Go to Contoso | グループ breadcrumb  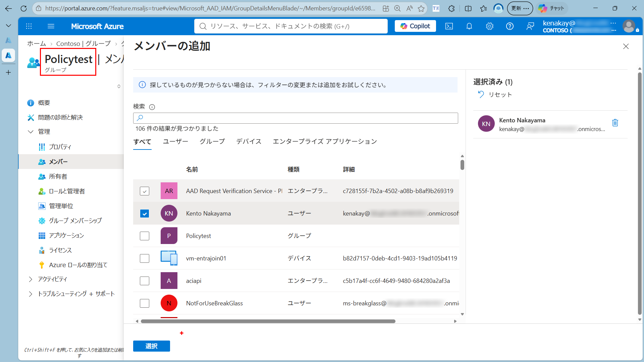[83, 44]
